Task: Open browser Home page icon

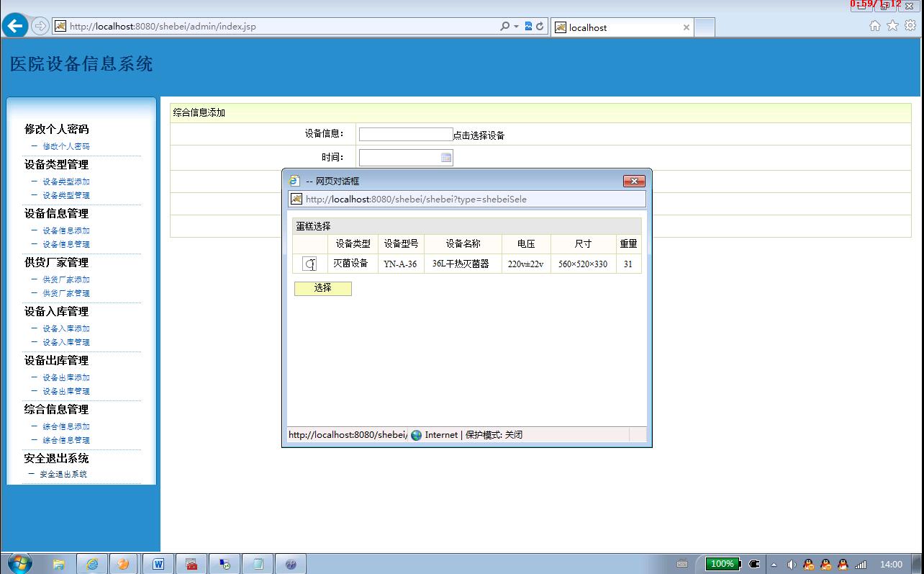Action: pos(875,26)
